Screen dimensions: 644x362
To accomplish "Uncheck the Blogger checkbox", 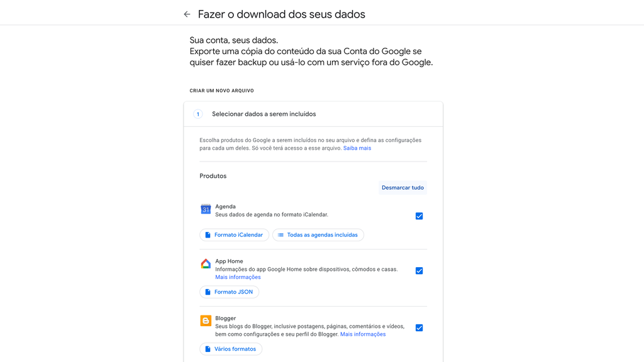I will [x=419, y=327].
